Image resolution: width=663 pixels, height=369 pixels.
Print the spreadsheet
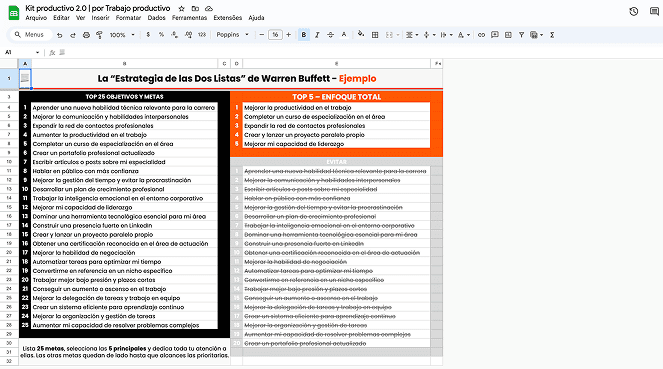(86, 35)
